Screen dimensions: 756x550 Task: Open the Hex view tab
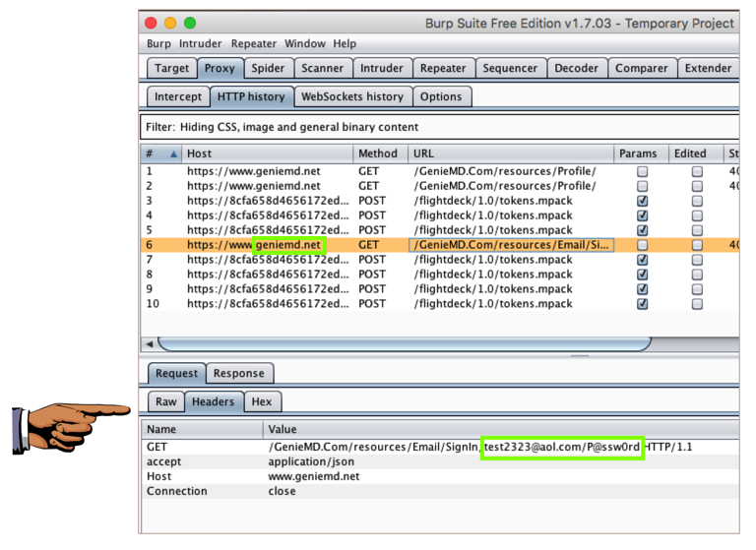click(262, 401)
